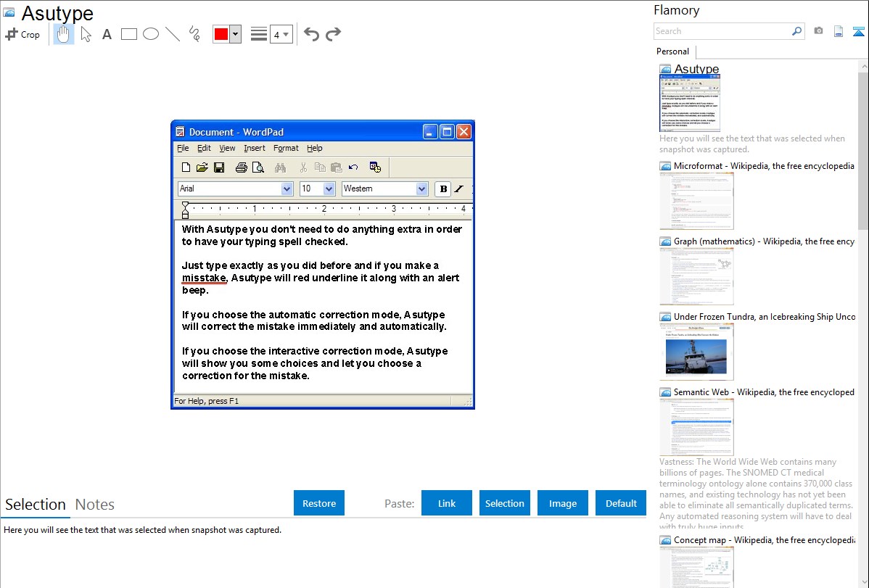The height and width of the screenshot is (588, 869).
Task: Open the WordPad File menu
Action: pyautogui.click(x=183, y=148)
